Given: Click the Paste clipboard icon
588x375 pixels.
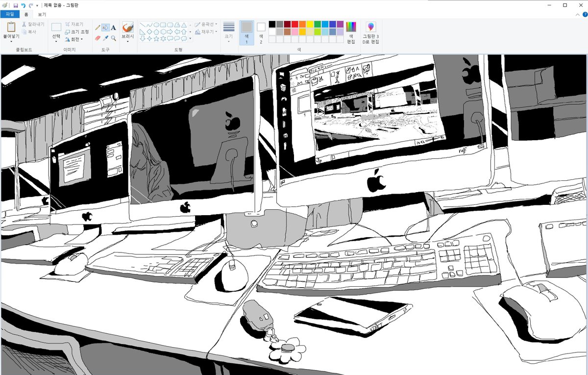Looking at the screenshot, I should (x=11, y=27).
